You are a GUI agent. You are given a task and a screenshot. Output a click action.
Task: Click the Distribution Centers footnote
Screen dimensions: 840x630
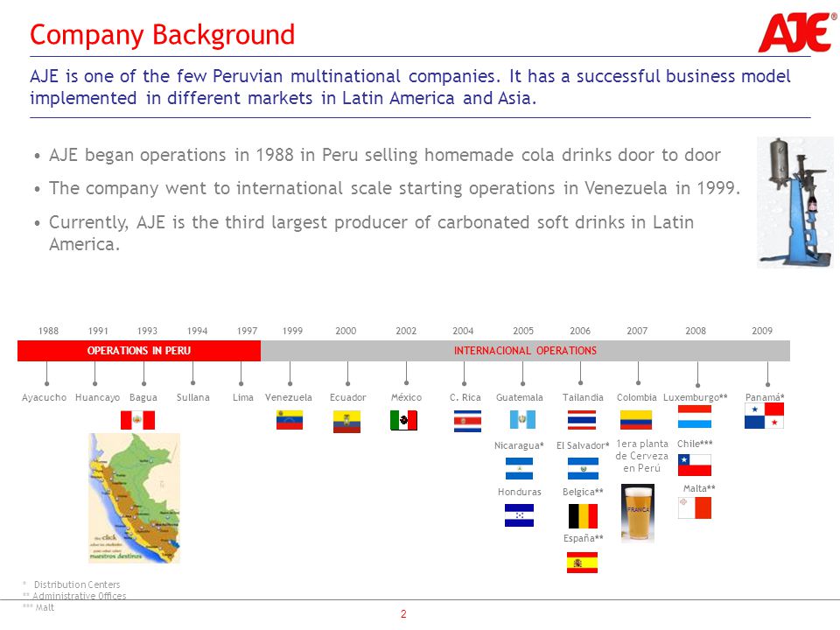click(x=77, y=584)
